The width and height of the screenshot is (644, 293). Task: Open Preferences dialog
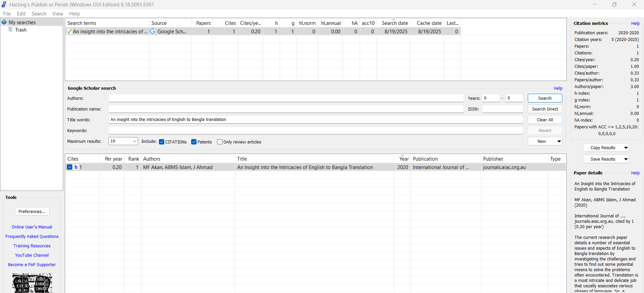(x=32, y=211)
